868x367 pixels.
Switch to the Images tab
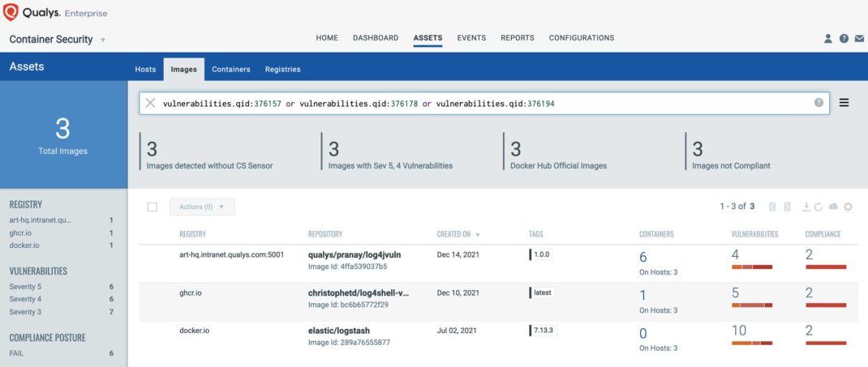point(184,70)
